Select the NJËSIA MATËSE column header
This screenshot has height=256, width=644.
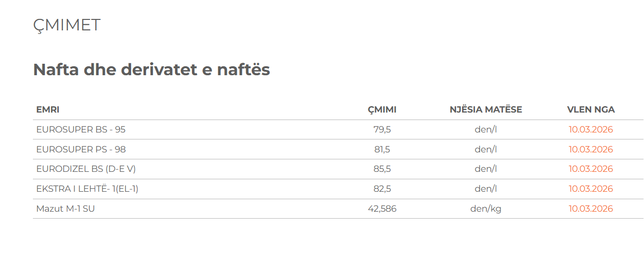[x=485, y=110]
